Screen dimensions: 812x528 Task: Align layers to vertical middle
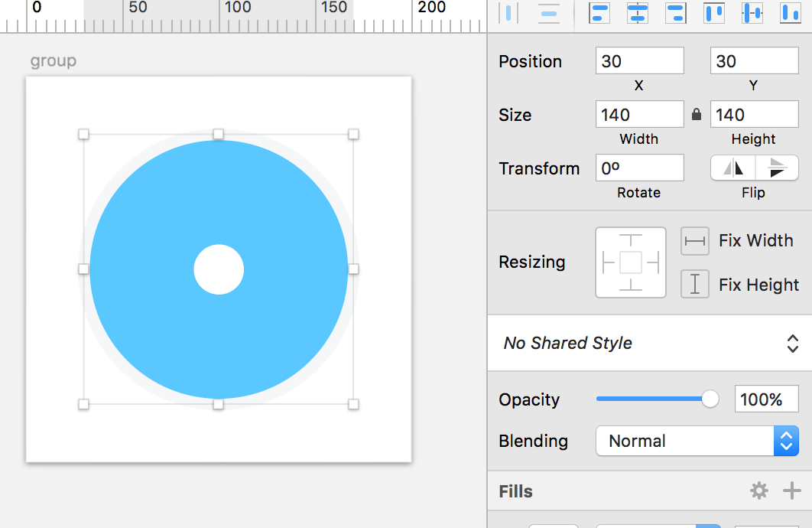coord(752,13)
